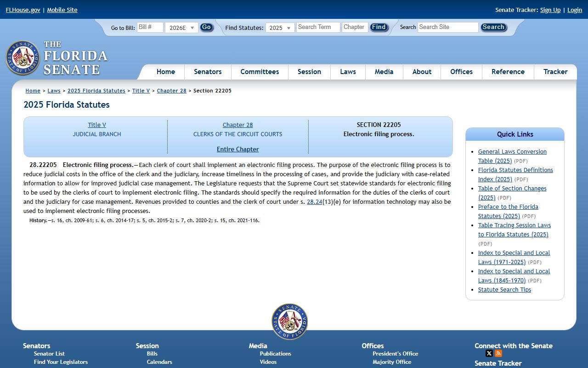This screenshot has height=368, width=588.
Task: Open the FLHouse.gov link
Action: coord(23,10)
